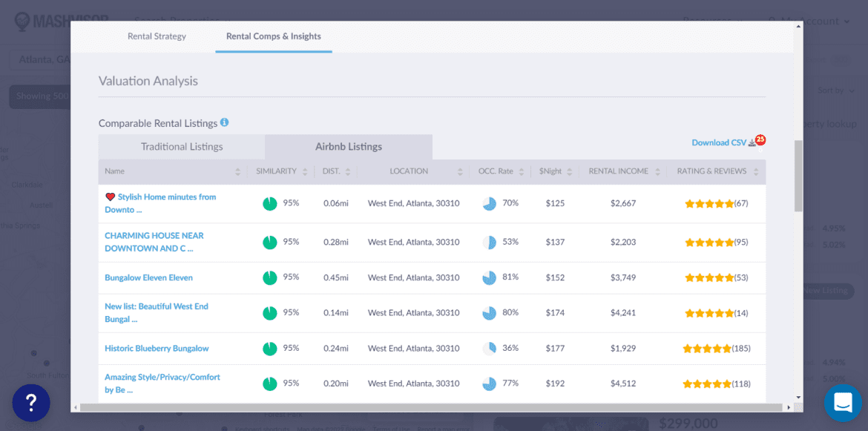The image size is (868, 431).
Task: Open the CHARMING HOUSE NEAR DOWNTOWN listing
Action: tap(155, 242)
